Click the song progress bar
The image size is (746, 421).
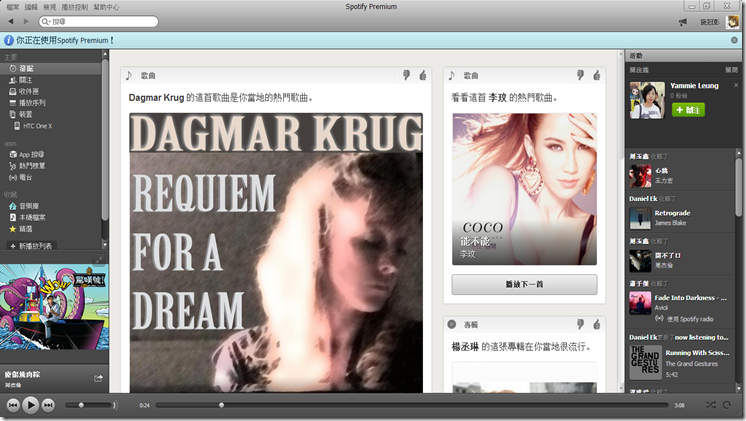(412, 405)
